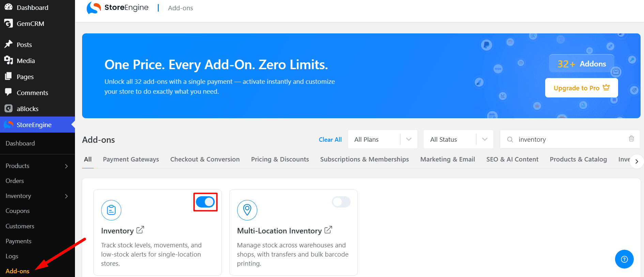Open the Logs sidebar link
The image size is (644, 277).
12,256
